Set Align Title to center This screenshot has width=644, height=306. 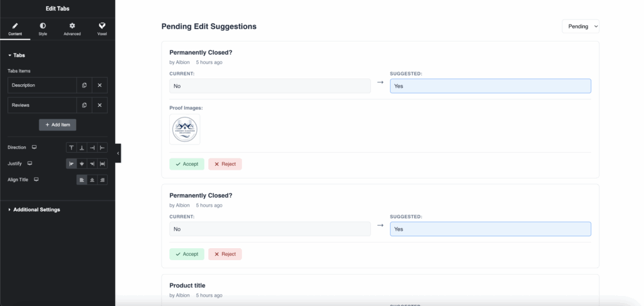pos(92,180)
